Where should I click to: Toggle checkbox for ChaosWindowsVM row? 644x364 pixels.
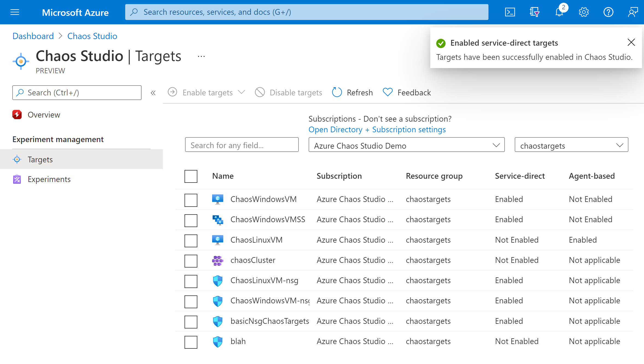point(191,200)
